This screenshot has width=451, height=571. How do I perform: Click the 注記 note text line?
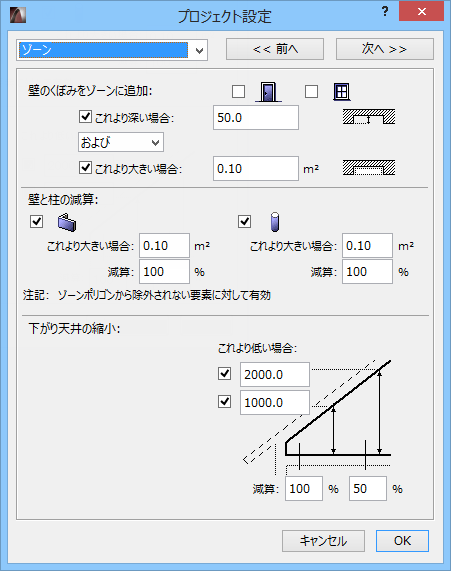pos(147,295)
